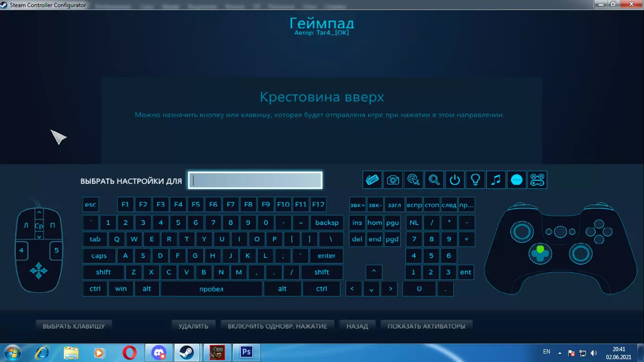
Task: Choose the up arrow key
Action: point(374,272)
